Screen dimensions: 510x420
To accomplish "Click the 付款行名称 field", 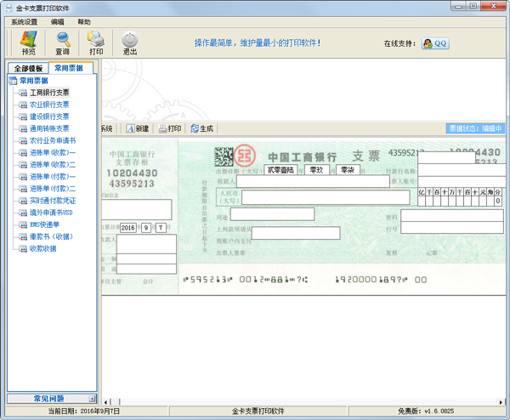I will (462, 170).
